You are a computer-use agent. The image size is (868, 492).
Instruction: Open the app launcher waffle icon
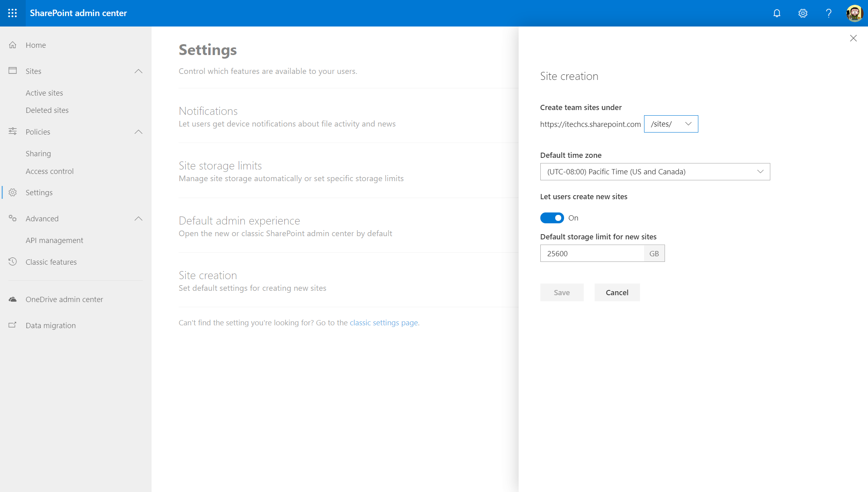pyautogui.click(x=12, y=13)
